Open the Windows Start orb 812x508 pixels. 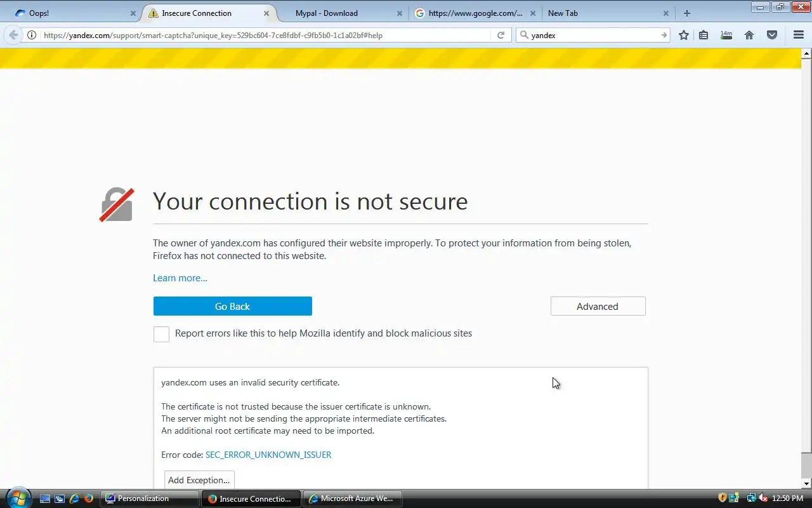18,498
